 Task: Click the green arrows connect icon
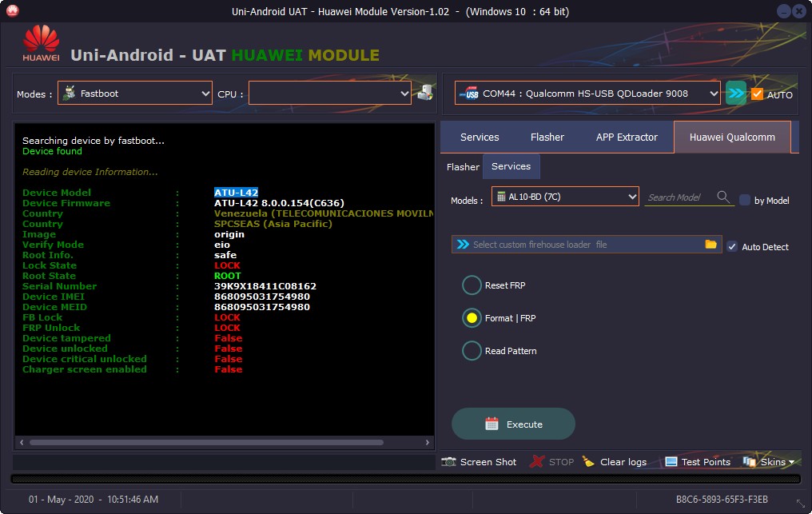[736, 94]
